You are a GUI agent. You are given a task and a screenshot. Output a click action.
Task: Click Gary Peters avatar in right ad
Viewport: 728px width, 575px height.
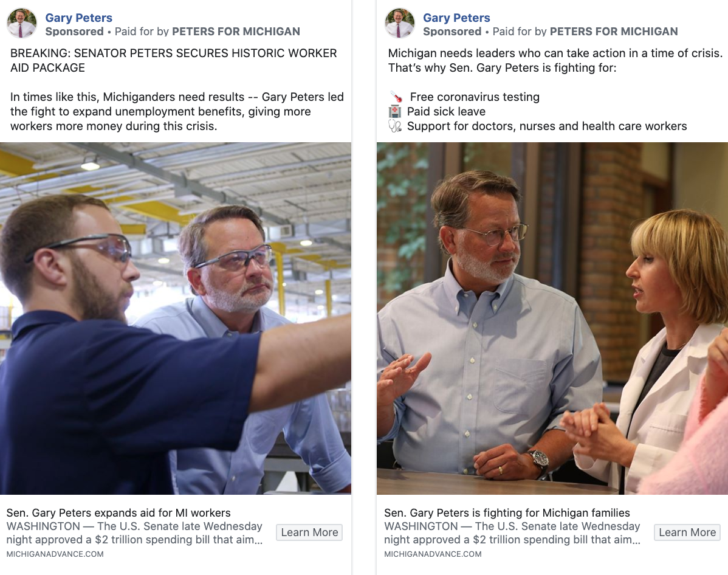(399, 23)
